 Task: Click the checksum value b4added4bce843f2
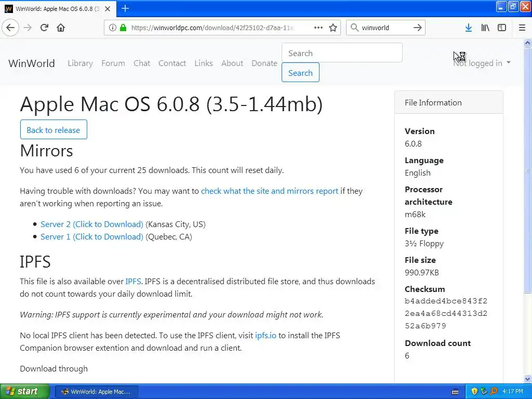click(446, 301)
